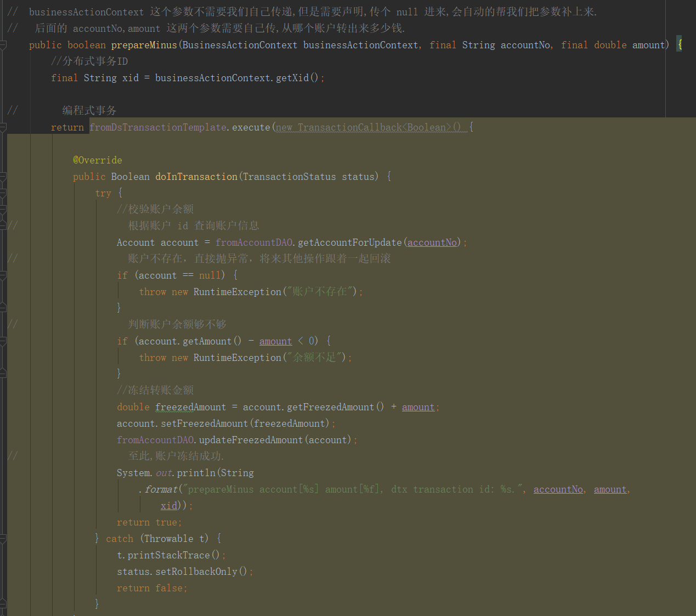Click BusinessActionContext parameter type
Viewport: 696px width, 616px height.
pos(240,45)
